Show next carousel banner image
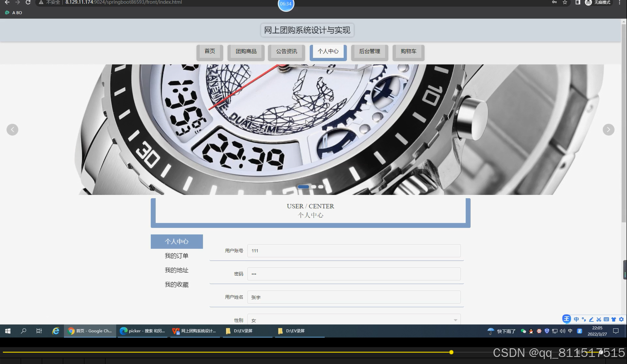The width and height of the screenshot is (627, 364). 608,130
